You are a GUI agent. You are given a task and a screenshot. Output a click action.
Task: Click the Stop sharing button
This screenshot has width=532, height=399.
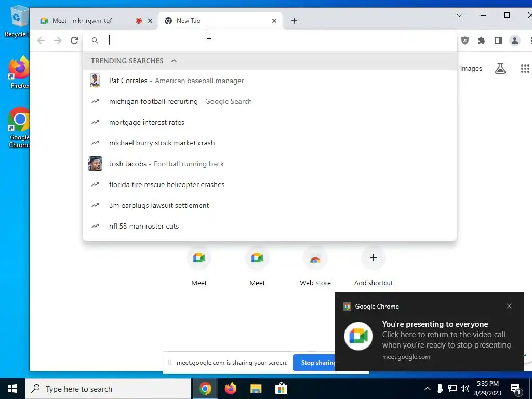[314, 362]
